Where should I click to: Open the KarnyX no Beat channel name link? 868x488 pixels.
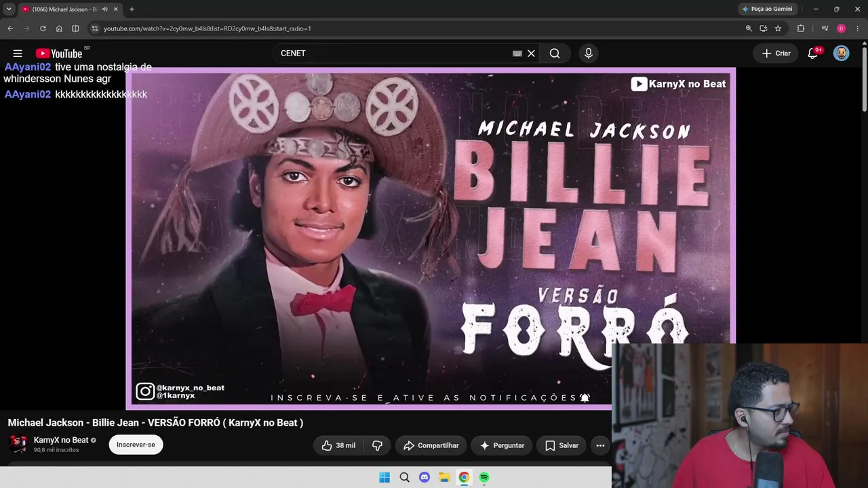tap(61, 441)
